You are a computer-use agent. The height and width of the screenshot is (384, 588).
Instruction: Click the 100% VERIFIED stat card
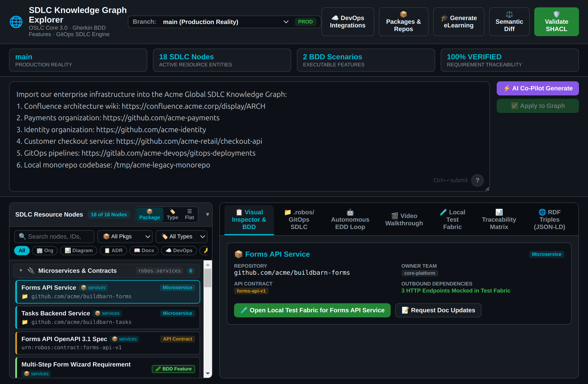[x=510, y=60]
